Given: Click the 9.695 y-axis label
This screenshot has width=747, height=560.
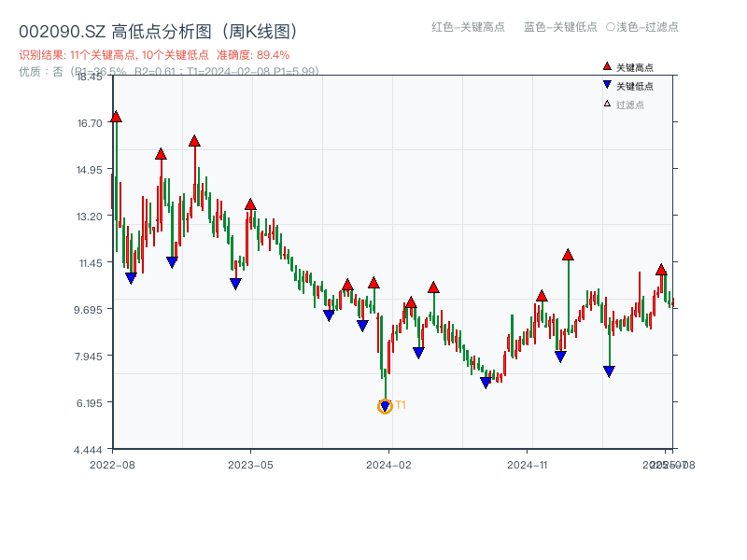Looking at the screenshot, I should click(x=89, y=310).
